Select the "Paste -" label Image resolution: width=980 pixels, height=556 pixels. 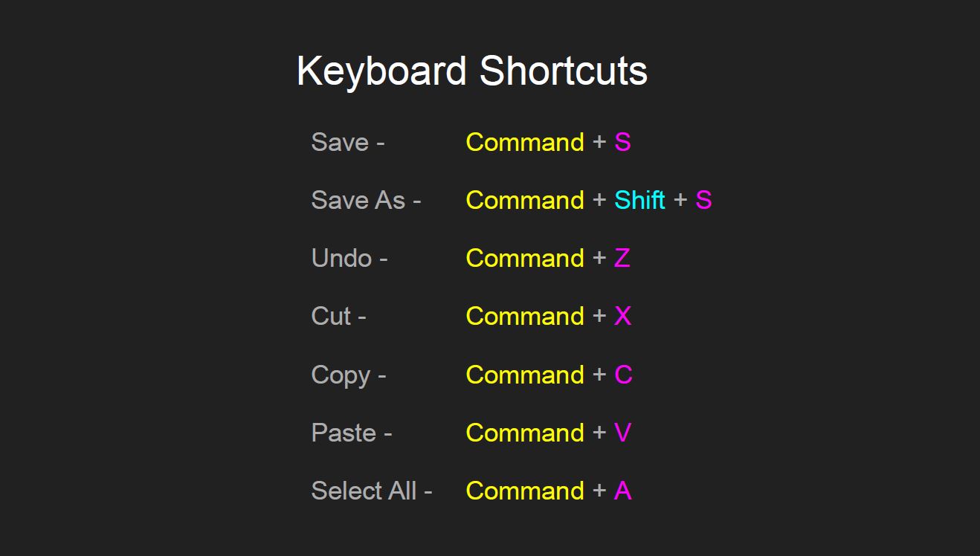tap(351, 433)
